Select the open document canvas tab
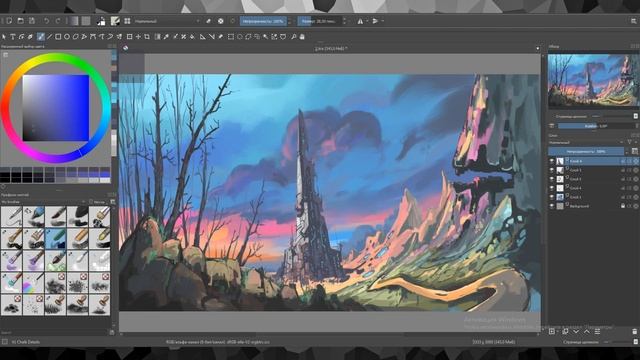This screenshot has width=640, height=360. [331, 49]
